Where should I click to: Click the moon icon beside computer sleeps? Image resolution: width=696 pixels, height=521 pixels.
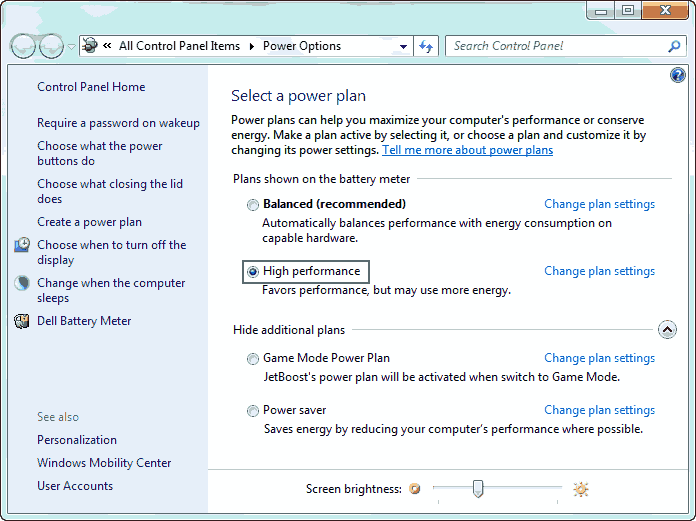(22, 283)
